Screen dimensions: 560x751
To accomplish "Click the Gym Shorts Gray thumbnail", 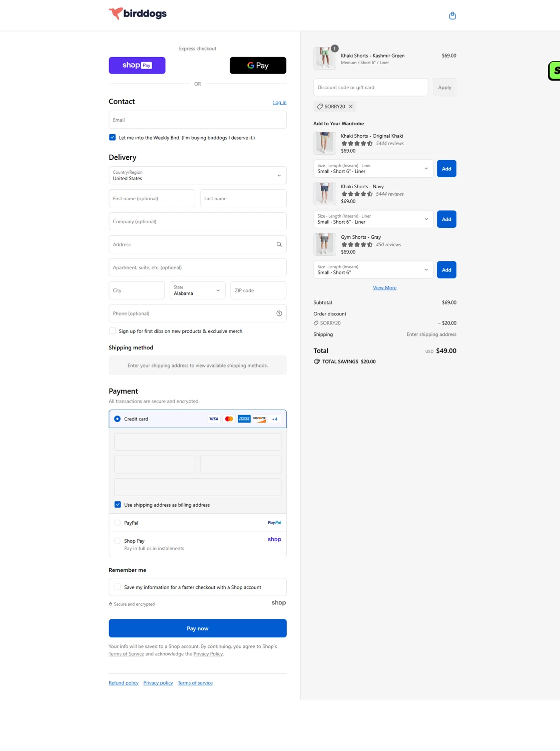I will tap(325, 244).
